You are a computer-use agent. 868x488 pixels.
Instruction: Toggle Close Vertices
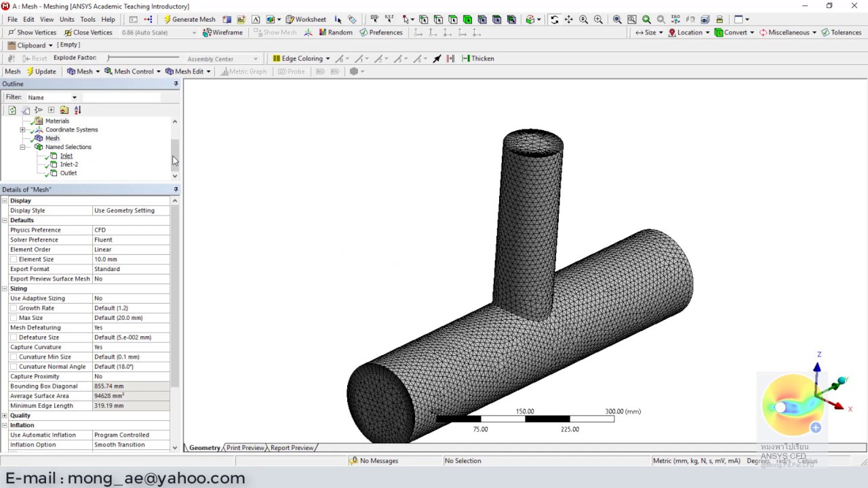pyautogui.click(x=88, y=32)
